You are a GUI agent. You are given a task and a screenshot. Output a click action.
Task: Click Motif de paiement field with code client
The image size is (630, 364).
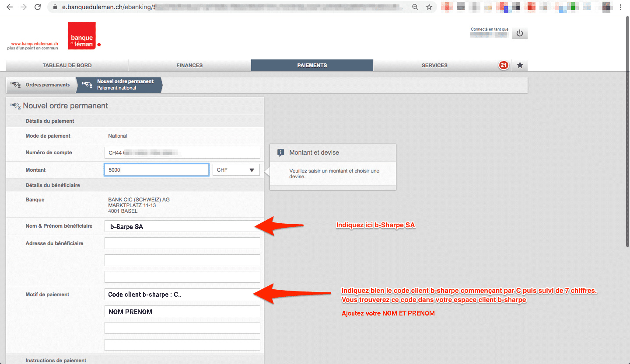point(182,295)
